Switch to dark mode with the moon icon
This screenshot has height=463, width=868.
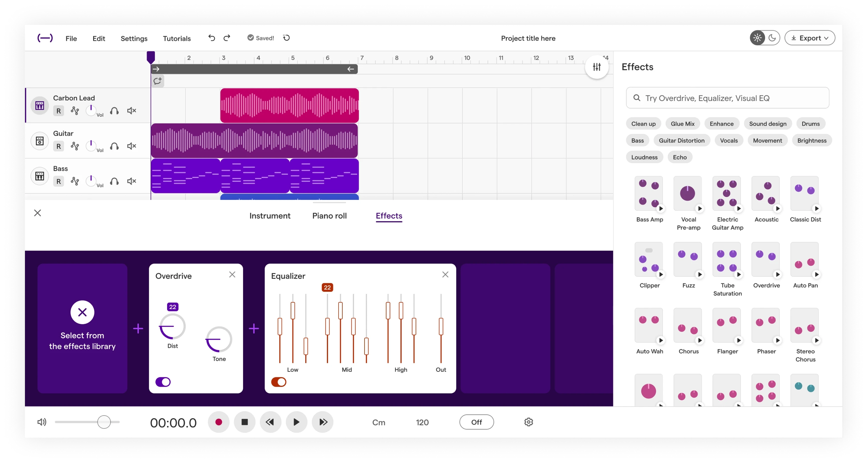[x=772, y=38]
